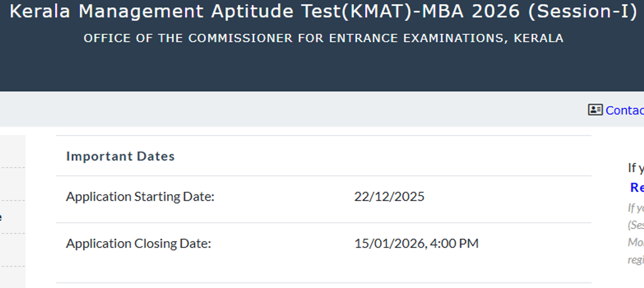Click the italic "(Ses" text on right
This screenshot has height=288, width=644.
pos(636,225)
